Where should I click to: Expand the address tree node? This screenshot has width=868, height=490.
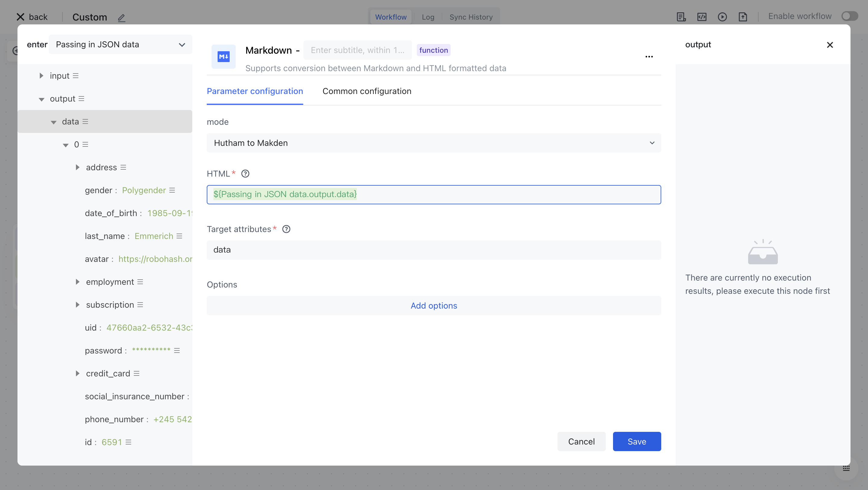pos(77,168)
